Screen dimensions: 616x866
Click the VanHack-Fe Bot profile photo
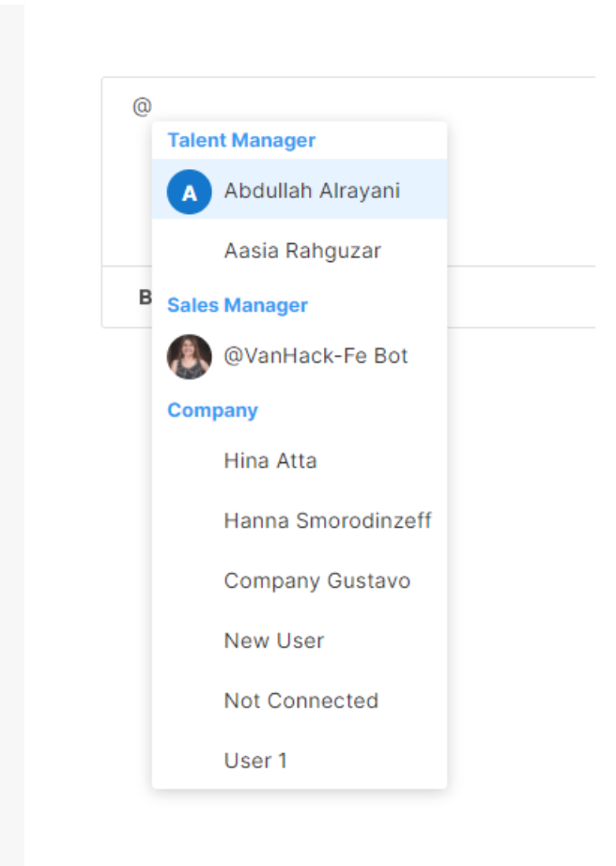tap(190, 356)
